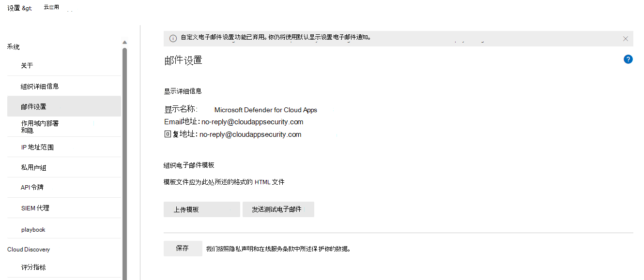Viewport: 644px width, 280px height.
Task: Click 发送测试电子邮件 button
Action: (x=278, y=209)
